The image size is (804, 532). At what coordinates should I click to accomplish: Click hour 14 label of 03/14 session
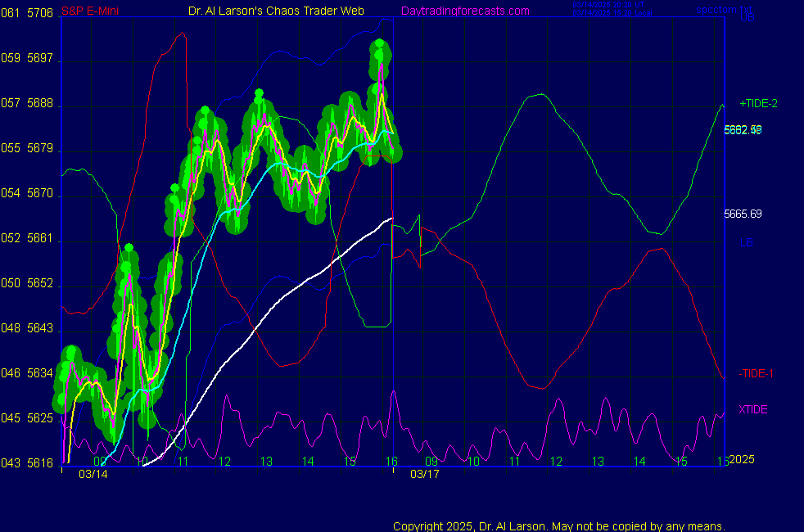(x=308, y=462)
